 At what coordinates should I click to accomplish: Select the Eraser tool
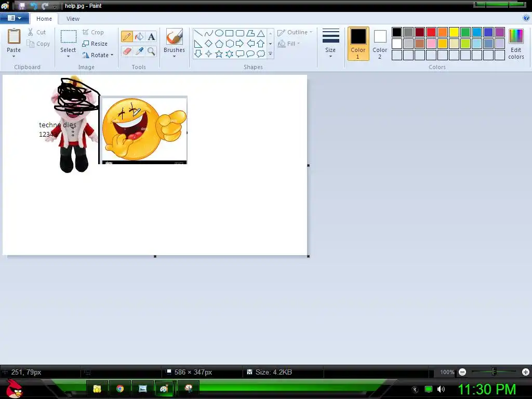(127, 51)
